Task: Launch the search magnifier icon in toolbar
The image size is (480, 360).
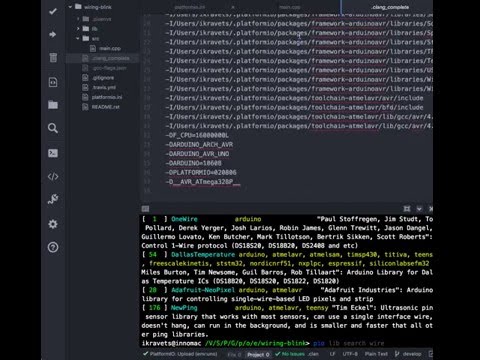Action: [53, 128]
